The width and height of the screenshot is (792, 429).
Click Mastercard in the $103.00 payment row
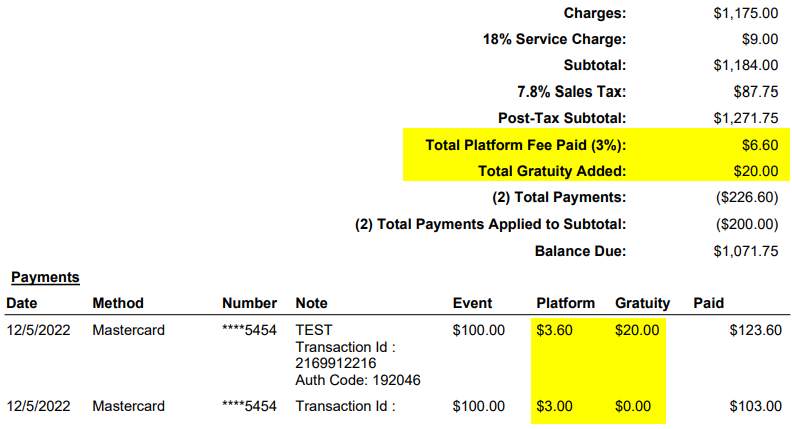128,406
